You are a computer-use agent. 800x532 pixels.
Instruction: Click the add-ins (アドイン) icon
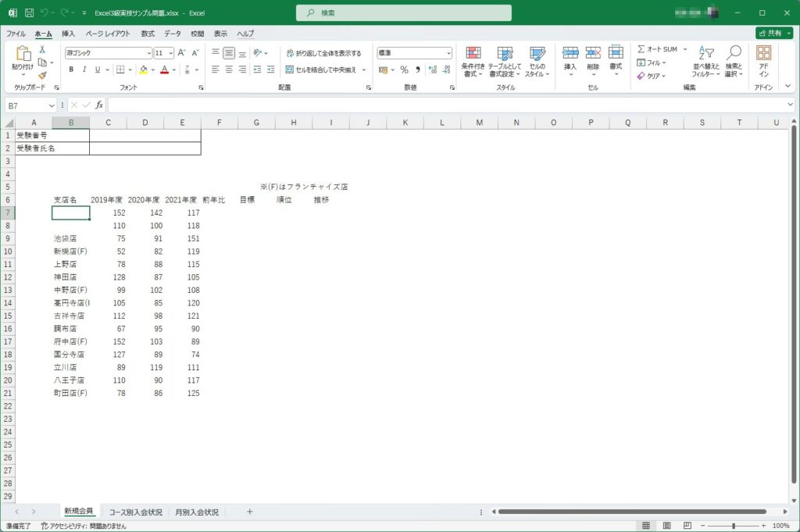[x=763, y=60]
